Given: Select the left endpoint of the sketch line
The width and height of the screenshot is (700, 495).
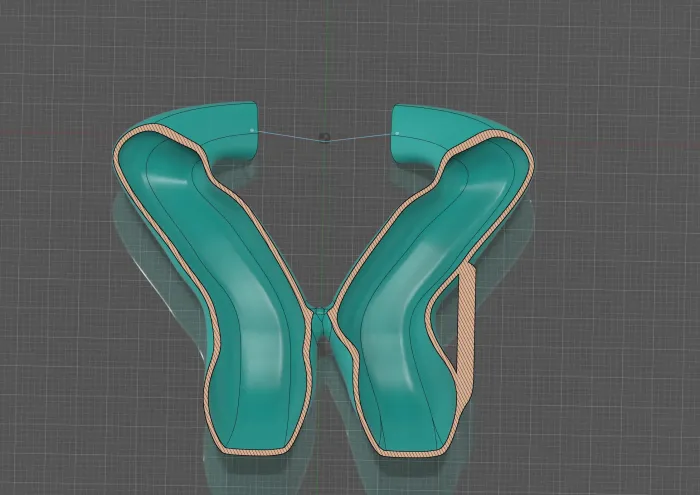Looking at the screenshot, I should point(250,131).
